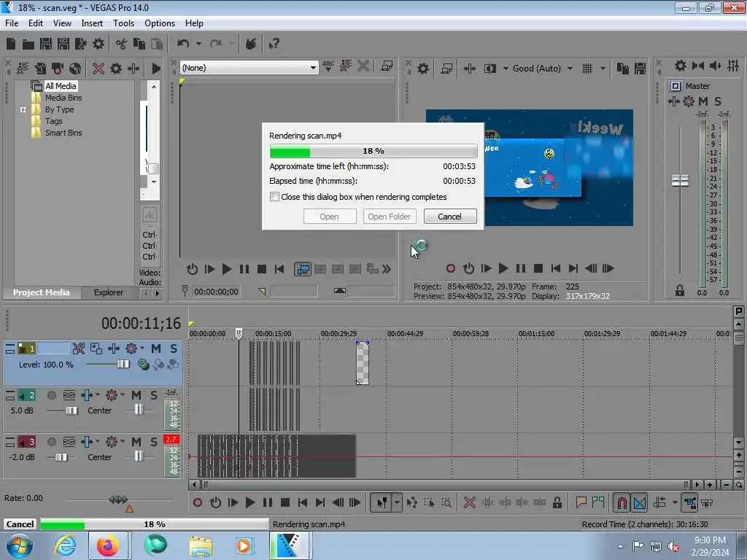Click the What's This help icon

point(274,44)
